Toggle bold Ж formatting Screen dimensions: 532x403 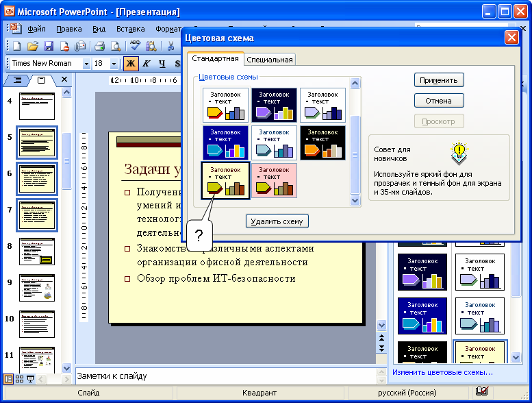pyautogui.click(x=131, y=64)
